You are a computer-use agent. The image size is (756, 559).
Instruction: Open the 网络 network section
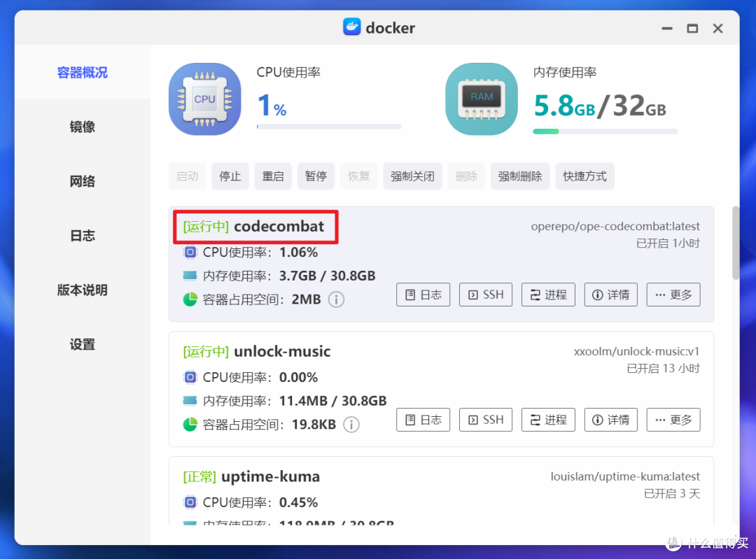83,181
